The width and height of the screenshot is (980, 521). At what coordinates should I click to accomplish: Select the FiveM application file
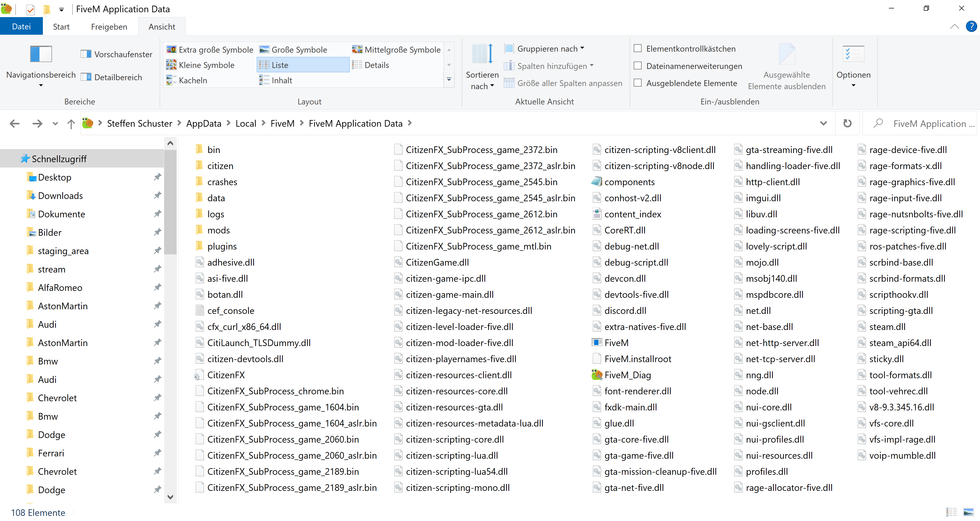[610, 343]
